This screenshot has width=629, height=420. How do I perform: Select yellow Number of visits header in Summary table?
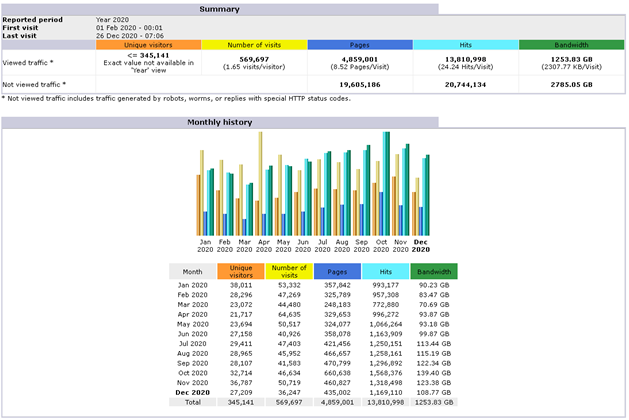point(254,45)
